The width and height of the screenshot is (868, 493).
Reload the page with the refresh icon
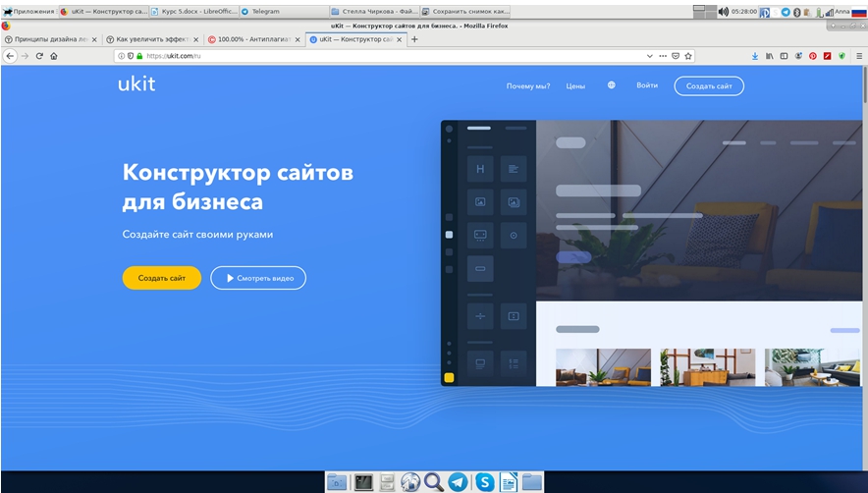click(x=39, y=56)
